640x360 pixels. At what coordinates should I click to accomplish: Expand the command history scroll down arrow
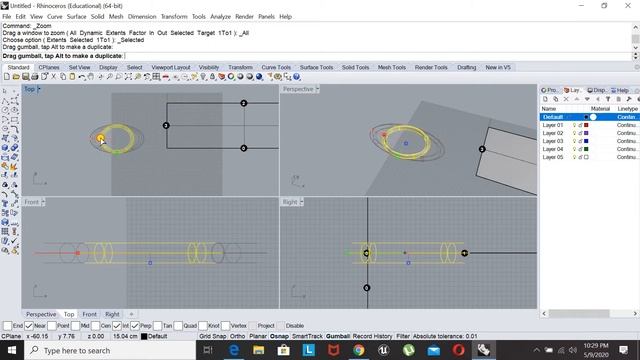(636, 48)
